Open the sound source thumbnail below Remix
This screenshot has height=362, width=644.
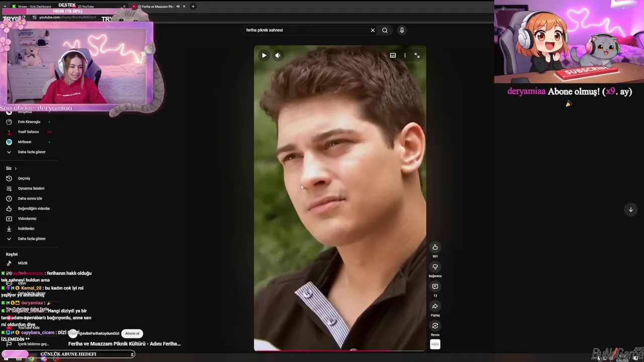tap(435, 344)
